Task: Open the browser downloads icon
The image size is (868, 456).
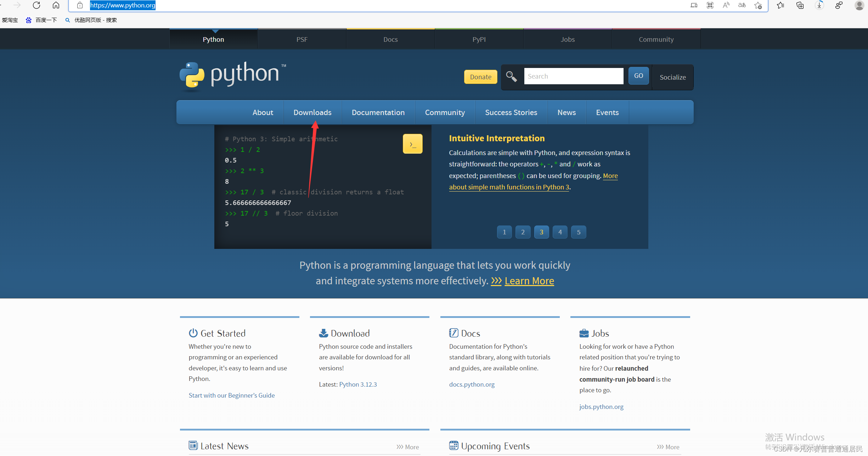Action: (x=819, y=5)
